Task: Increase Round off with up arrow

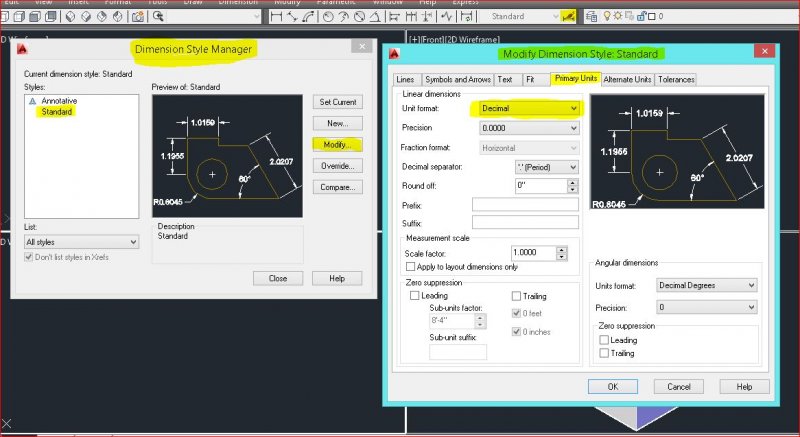Action: (x=572, y=183)
